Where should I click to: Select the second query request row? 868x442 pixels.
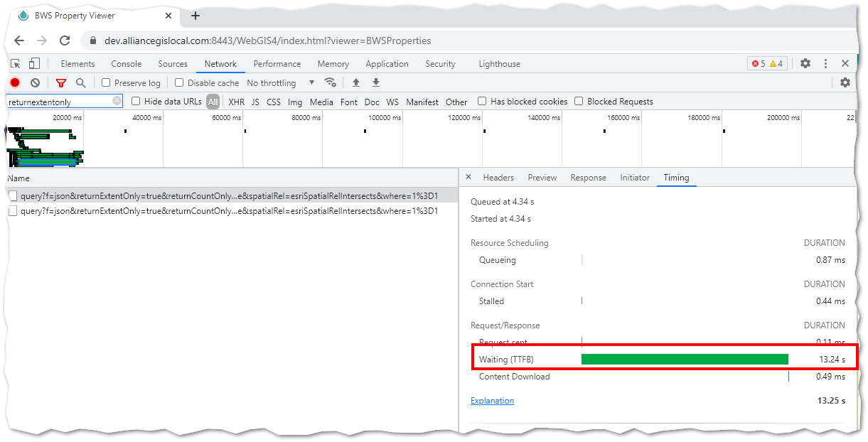pos(227,211)
